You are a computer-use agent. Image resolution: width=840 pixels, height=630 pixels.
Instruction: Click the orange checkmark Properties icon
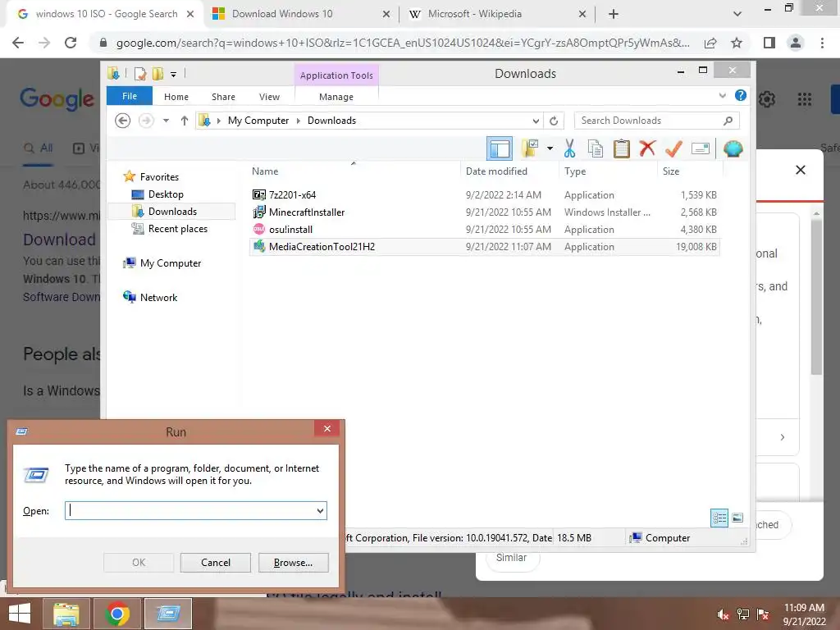(673, 148)
